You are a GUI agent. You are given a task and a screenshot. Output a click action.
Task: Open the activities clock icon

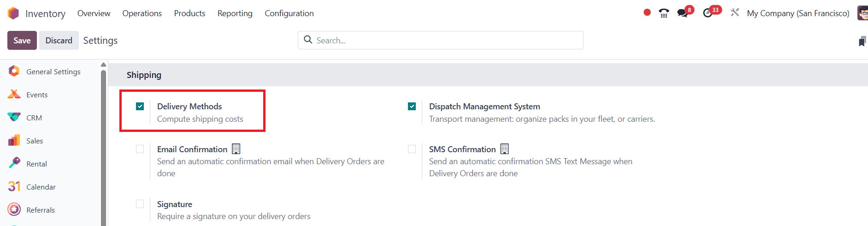[708, 13]
